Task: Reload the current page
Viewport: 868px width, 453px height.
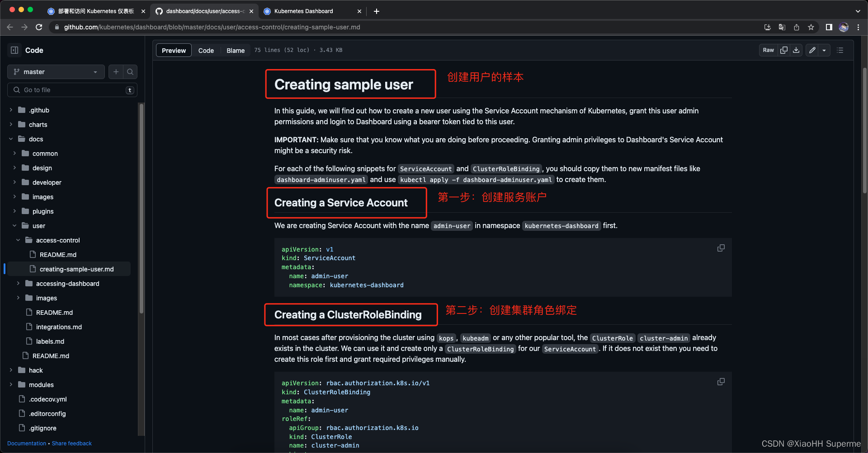Action: coord(39,27)
